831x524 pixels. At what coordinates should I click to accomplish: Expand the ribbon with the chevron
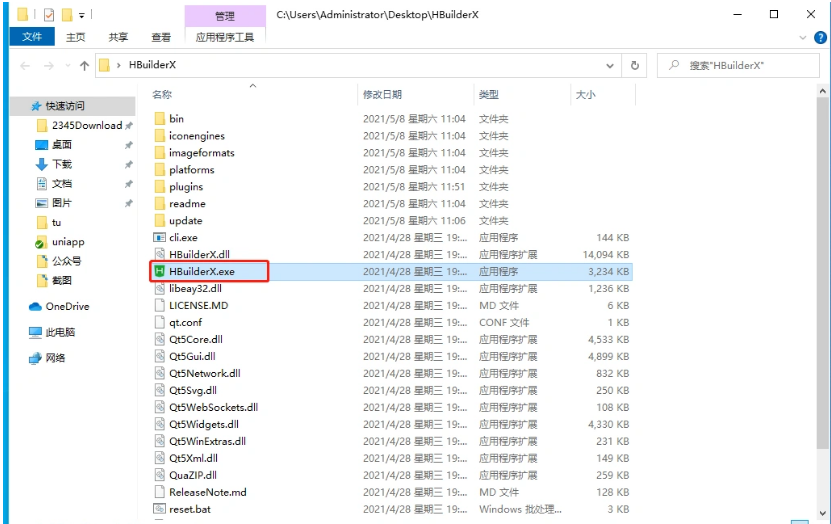point(802,38)
